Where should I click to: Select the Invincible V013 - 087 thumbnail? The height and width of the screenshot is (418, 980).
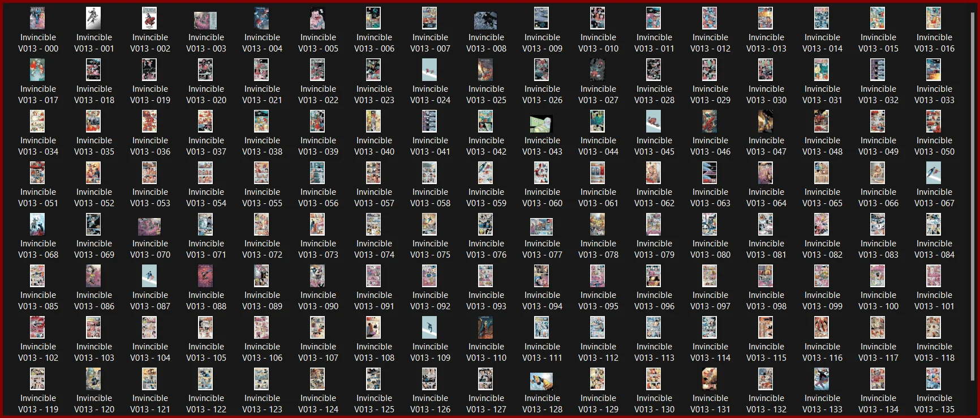(149, 276)
